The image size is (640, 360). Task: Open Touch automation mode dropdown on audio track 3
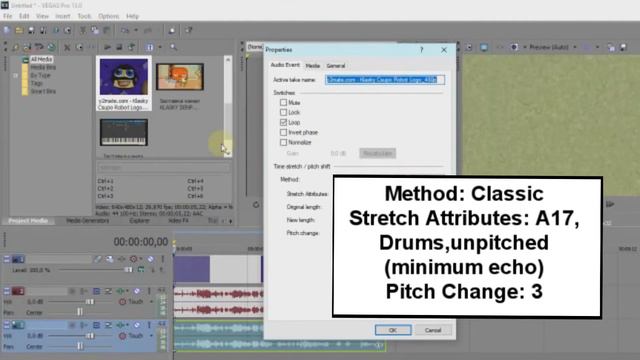click(151, 336)
